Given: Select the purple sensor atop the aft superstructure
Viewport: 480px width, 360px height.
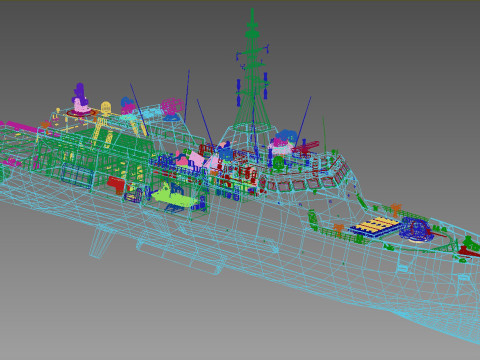Looking at the screenshot, I should tap(80, 94).
